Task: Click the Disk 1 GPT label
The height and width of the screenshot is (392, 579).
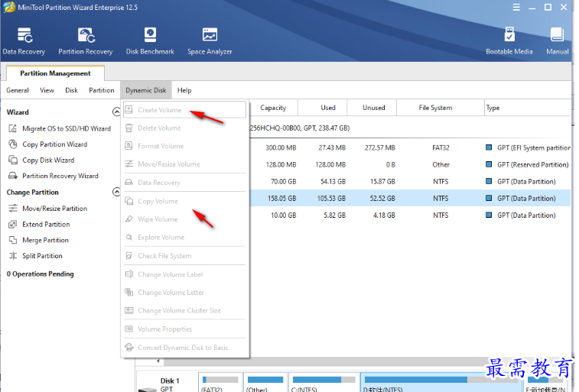Action: point(170,384)
